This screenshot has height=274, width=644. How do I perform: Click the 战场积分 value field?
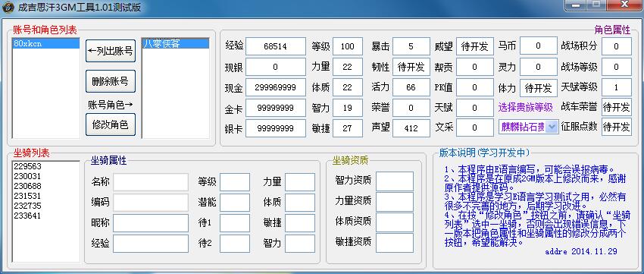pos(617,46)
